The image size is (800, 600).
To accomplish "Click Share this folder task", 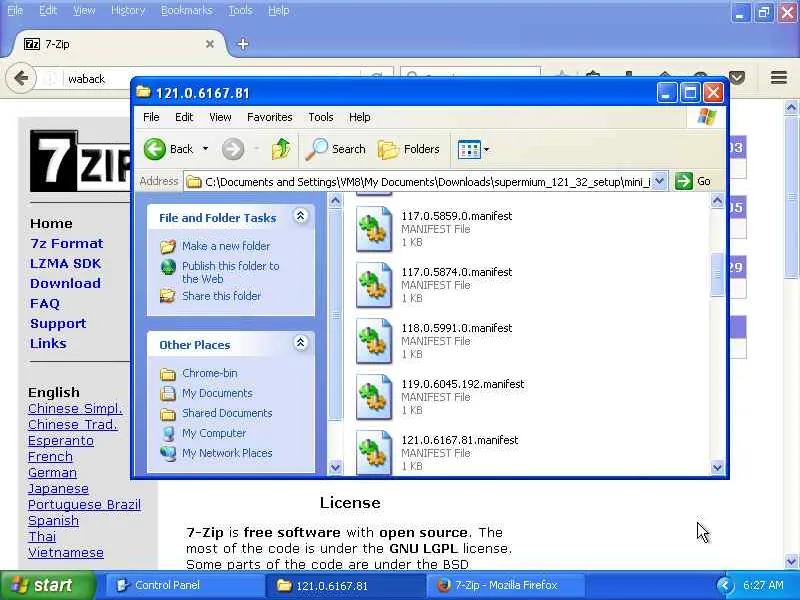I will 221,296.
